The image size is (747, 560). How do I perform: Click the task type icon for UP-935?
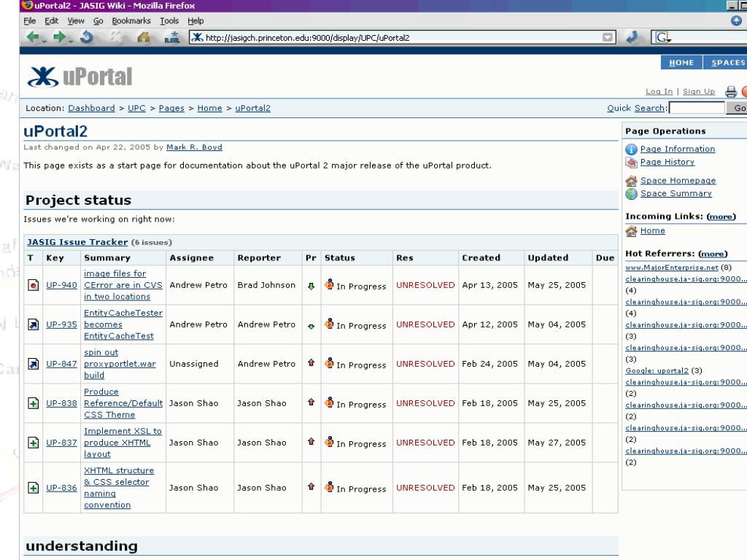tap(33, 324)
